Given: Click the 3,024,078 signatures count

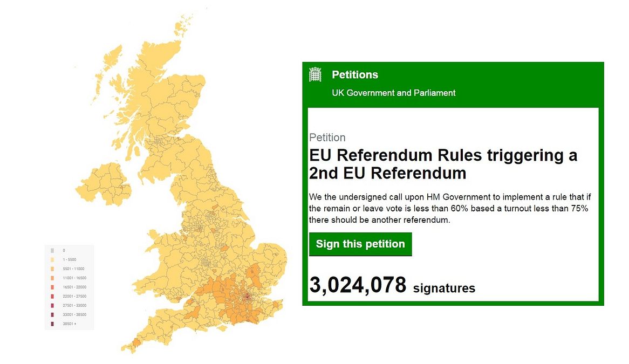Looking at the screenshot, I should (x=392, y=286).
